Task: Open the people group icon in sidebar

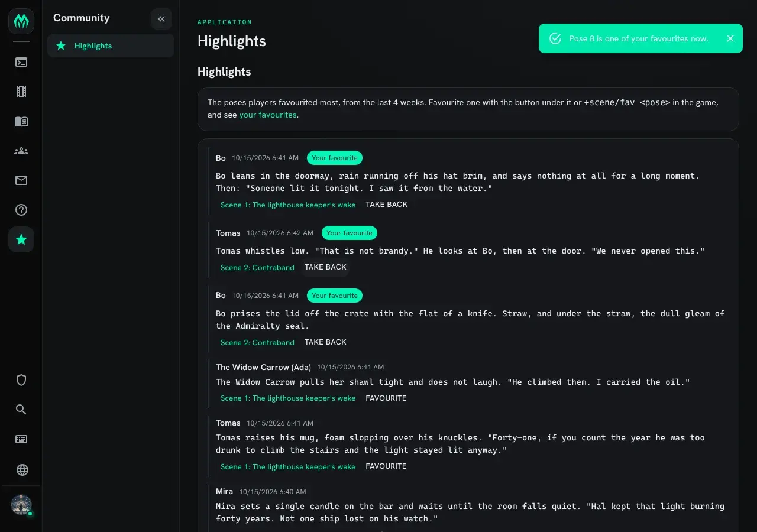Action: [x=21, y=151]
